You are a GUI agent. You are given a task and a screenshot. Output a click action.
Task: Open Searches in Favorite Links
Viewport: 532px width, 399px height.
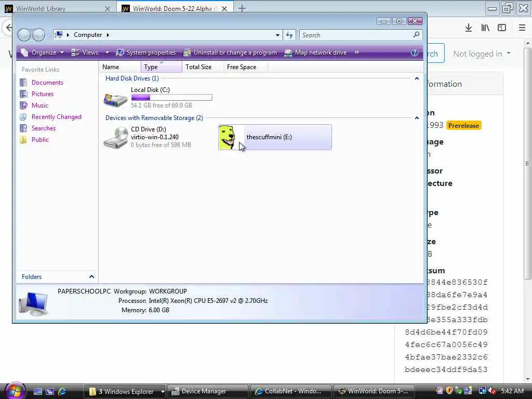pyautogui.click(x=44, y=128)
